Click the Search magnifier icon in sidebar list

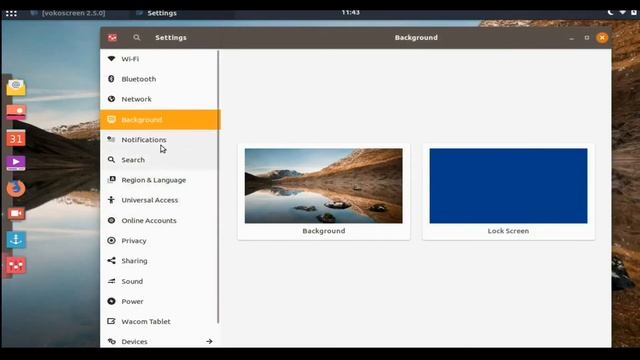pos(111,160)
